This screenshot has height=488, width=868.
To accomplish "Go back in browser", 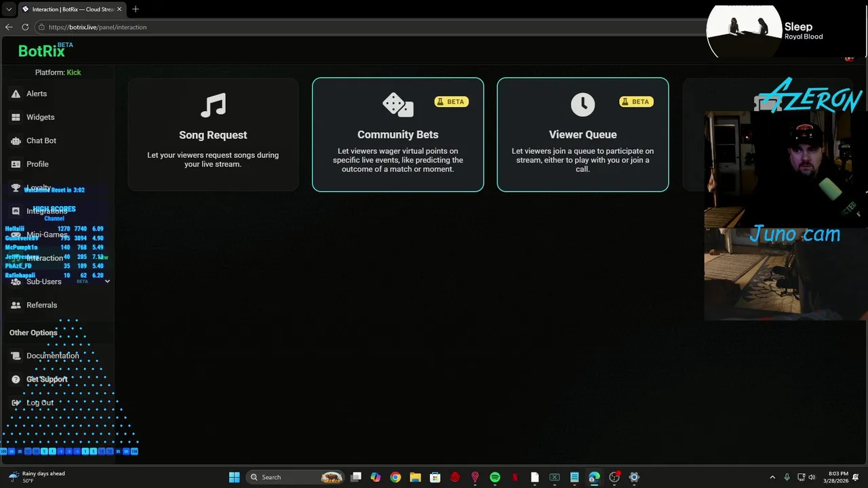I will click(x=9, y=27).
